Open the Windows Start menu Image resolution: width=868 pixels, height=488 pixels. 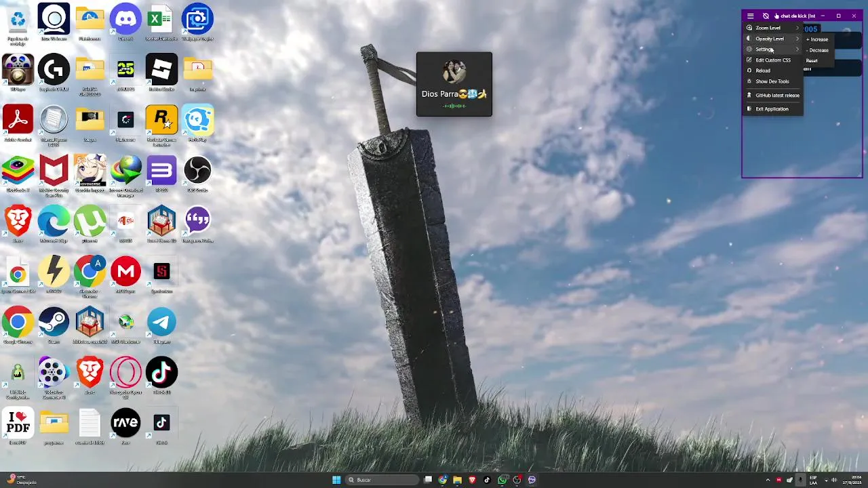[x=336, y=480]
